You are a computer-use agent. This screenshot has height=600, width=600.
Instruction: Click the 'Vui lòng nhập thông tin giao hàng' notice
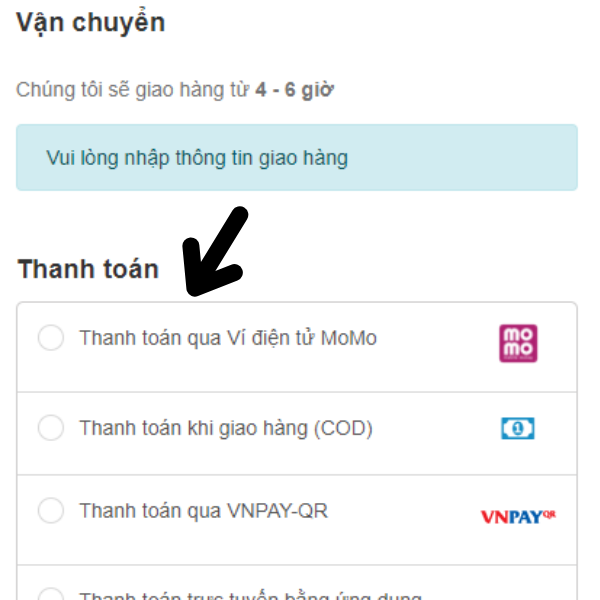197,157
